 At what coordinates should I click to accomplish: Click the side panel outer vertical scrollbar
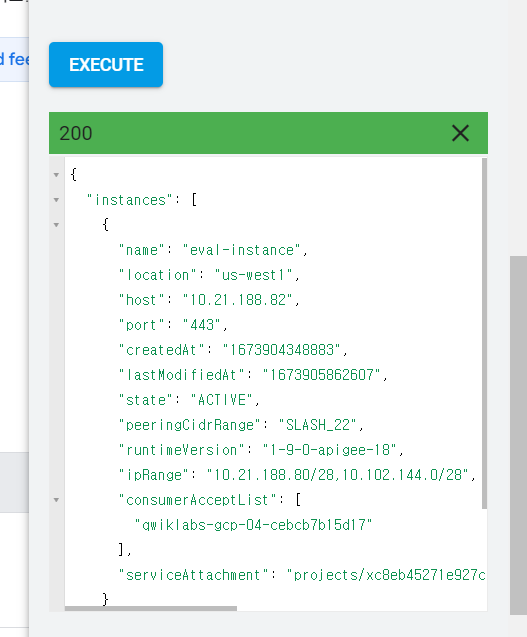tap(518, 435)
